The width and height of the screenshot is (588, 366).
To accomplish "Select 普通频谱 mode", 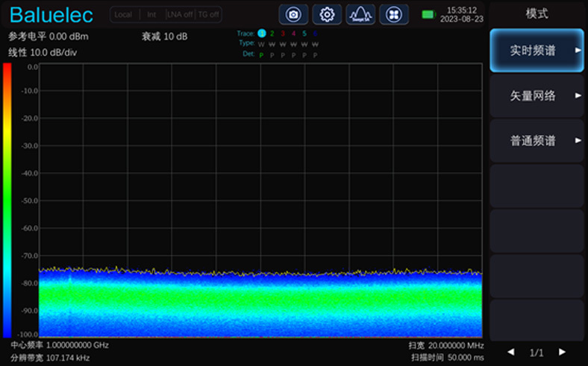I will (537, 140).
